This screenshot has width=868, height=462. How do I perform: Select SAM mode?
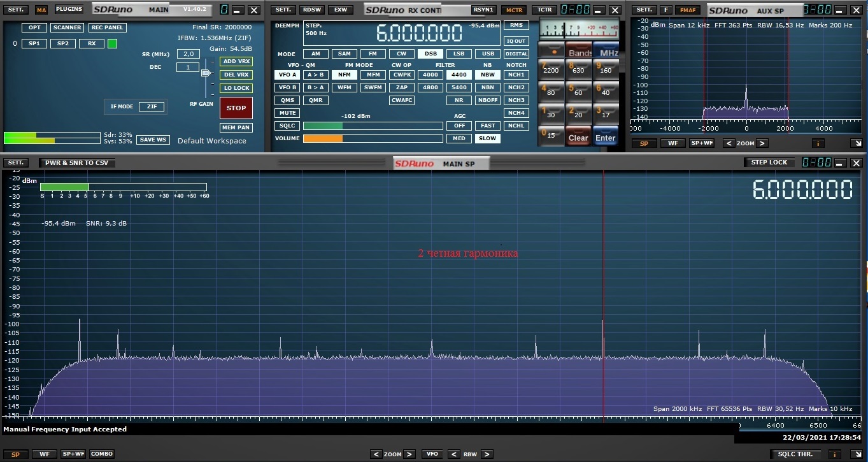pos(345,54)
